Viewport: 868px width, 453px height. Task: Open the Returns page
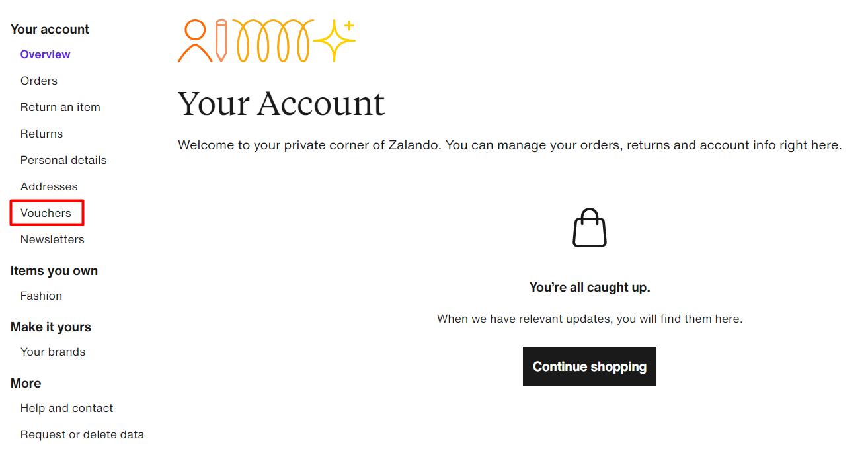point(42,134)
